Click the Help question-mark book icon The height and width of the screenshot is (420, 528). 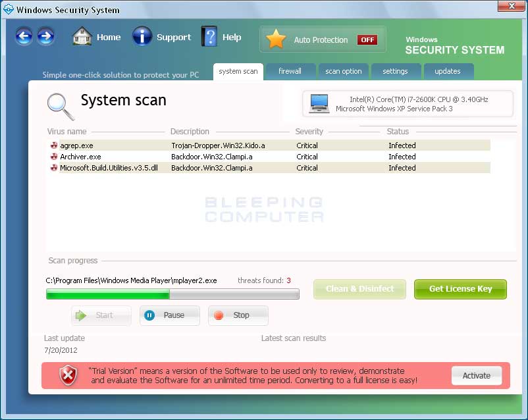pyautogui.click(x=209, y=36)
